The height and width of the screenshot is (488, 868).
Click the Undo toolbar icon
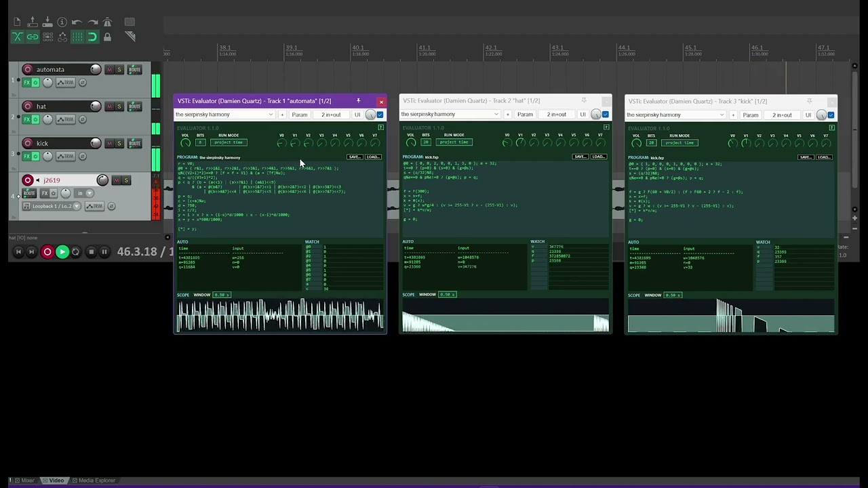point(77,22)
